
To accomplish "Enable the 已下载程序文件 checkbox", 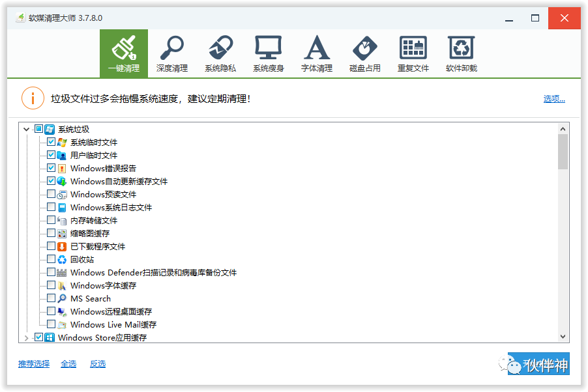I will tap(51, 246).
